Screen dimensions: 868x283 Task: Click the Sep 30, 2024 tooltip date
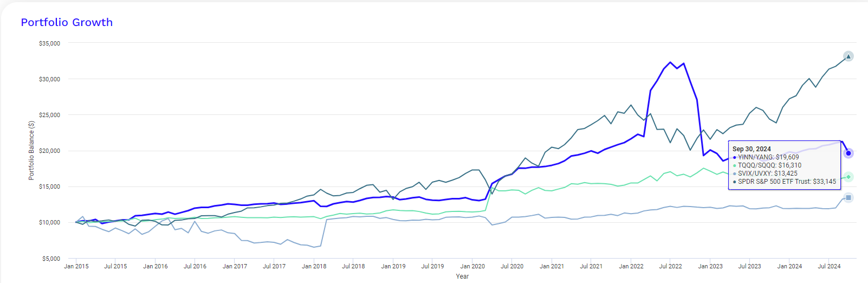[752, 149]
